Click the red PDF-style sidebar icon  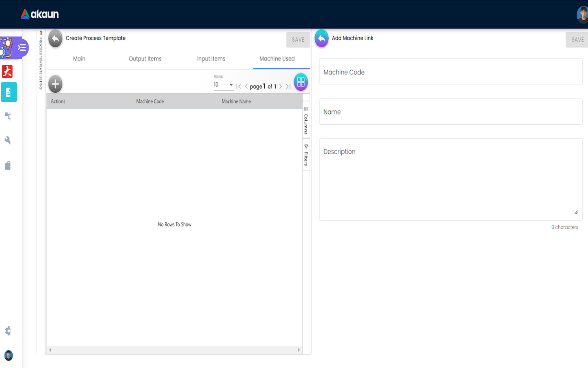point(7,72)
